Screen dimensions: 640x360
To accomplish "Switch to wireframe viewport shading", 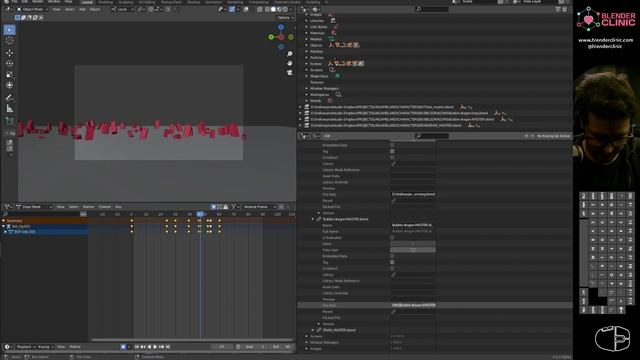I will (x=267, y=9).
